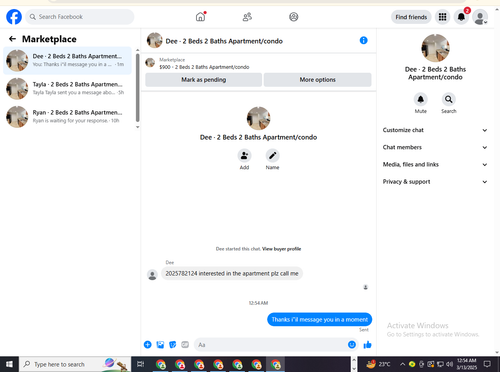
Task: Open the $900 Marketplace listing link
Action: [204, 67]
